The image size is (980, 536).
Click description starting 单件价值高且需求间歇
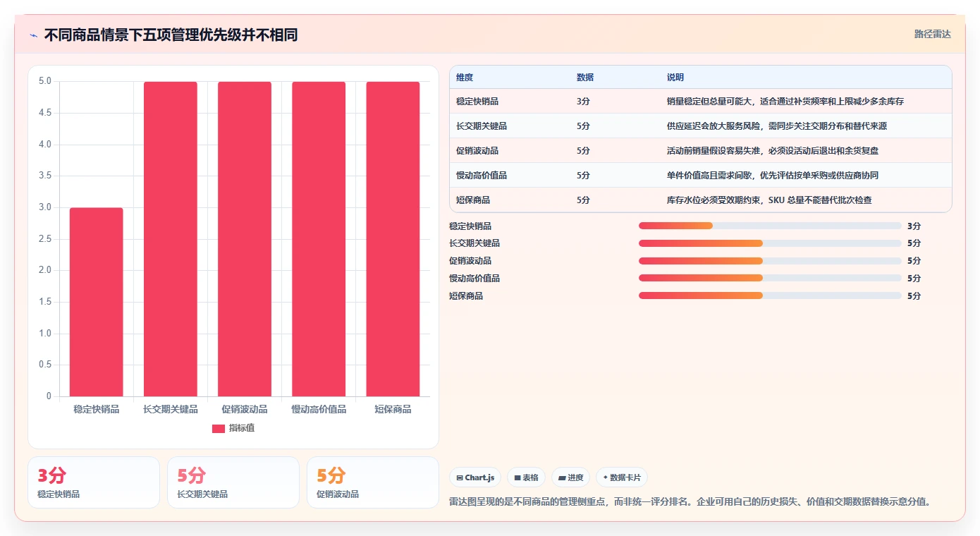773,176
